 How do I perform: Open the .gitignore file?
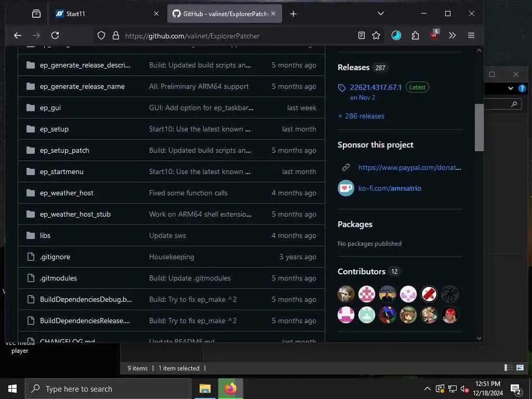[55, 257]
